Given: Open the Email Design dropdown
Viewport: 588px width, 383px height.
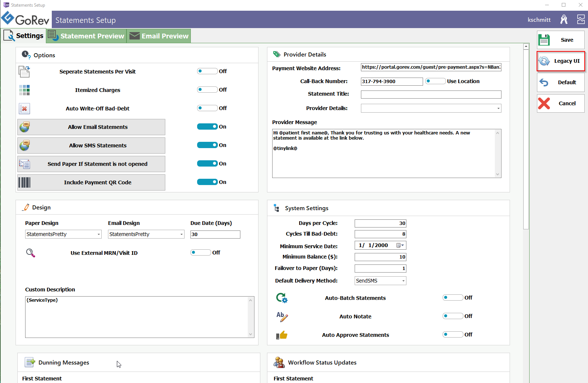Looking at the screenshot, I should pos(146,234).
